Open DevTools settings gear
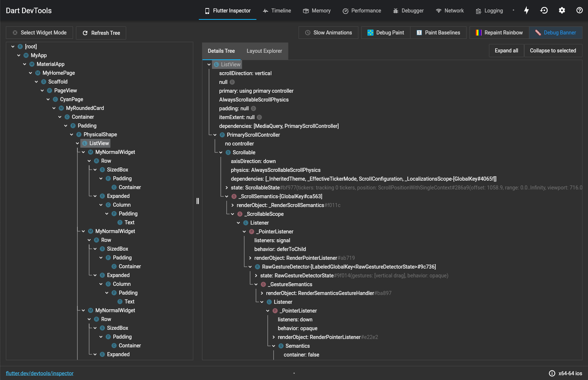This screenshot has width=588, height=380. click(x=562, y=10)
